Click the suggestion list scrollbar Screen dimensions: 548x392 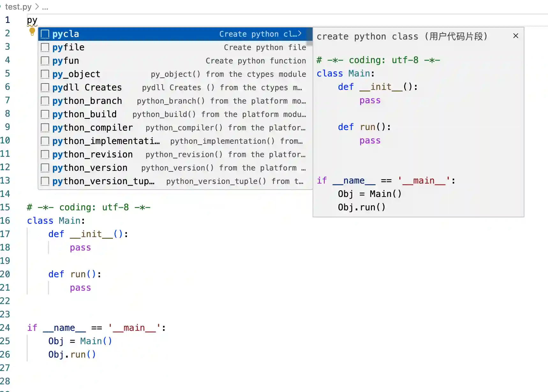pyautogui.click(x=309, y=37)
